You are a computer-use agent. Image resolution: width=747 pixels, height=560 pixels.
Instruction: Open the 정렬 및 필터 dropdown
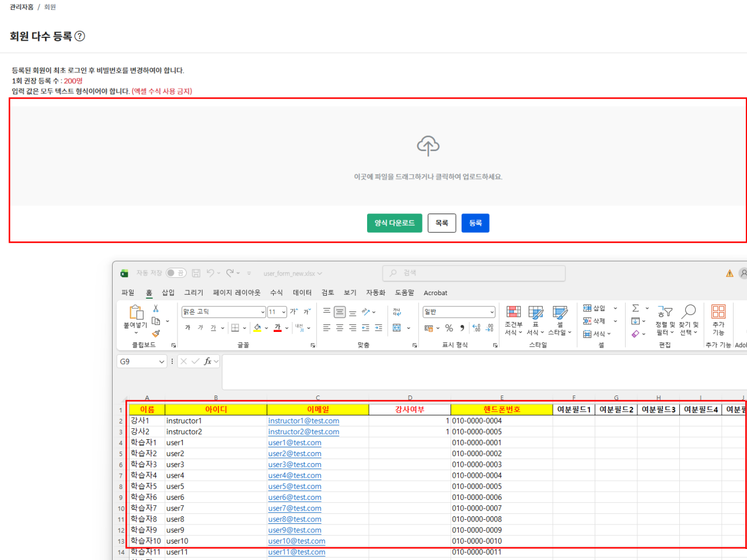pyautogui.click(x=665, y=320)
